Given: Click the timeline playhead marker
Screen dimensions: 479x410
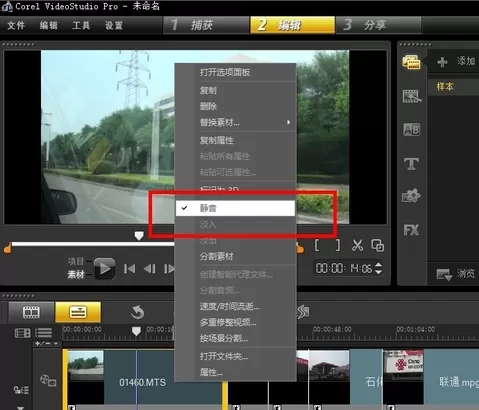Looking at the screenshot, I should tap(136, 331).
